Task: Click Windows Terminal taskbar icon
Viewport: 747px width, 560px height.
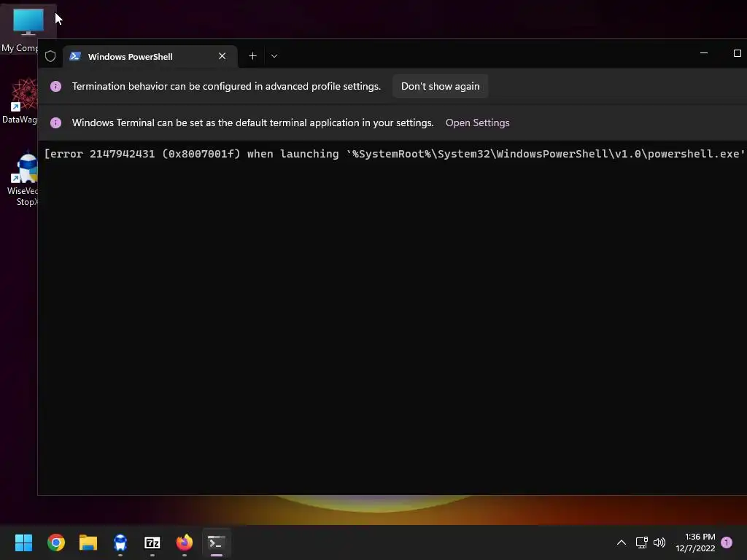Action: pyautogui.click(x=217, y=542)
